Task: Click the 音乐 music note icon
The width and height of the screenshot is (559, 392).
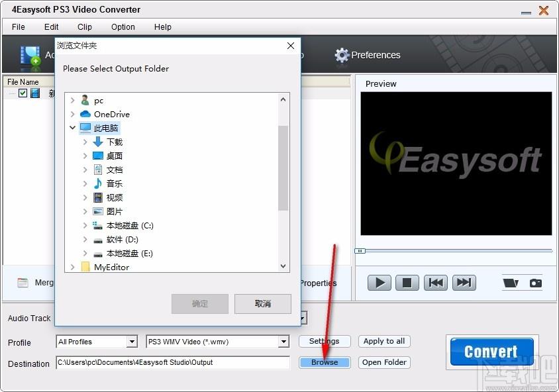Action: (x=97, y=183)
